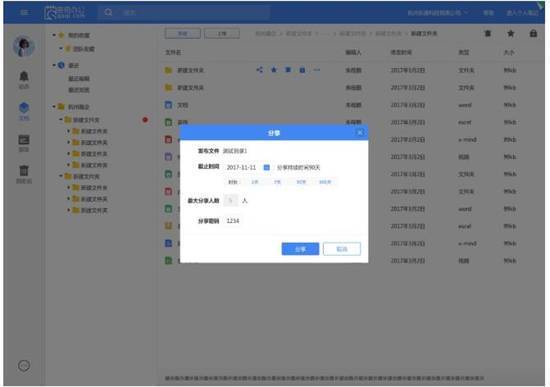The width and height of the screenshot is (550, 387).
Task: Click the star favorite icon on first row
Action: (x=274, y=70)
